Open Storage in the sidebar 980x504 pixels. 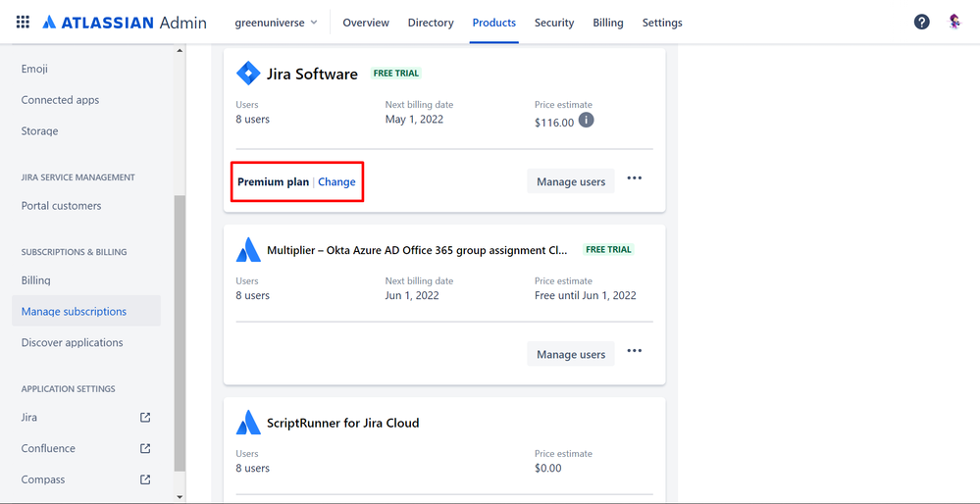pyautogui.click(x=39, y=131)
